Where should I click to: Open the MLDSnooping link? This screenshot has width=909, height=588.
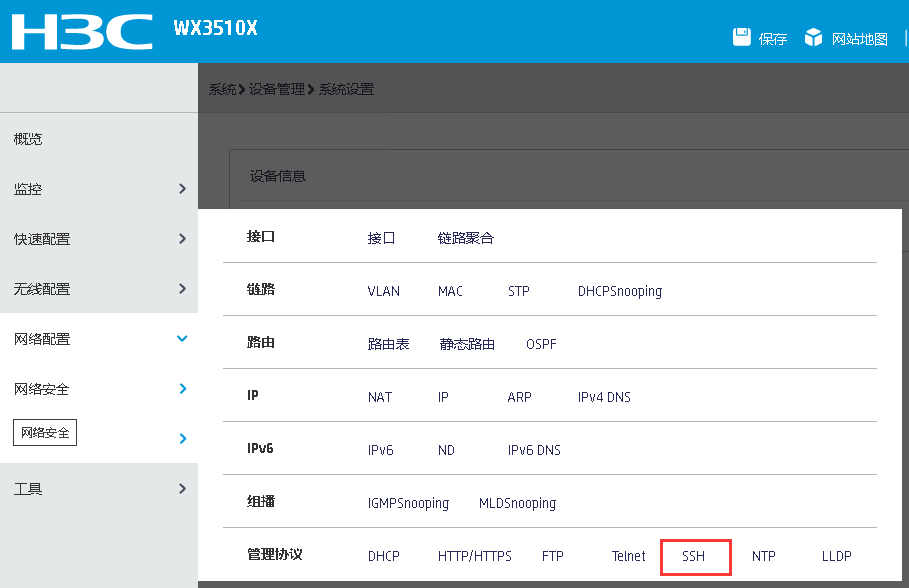pos(517,503)
